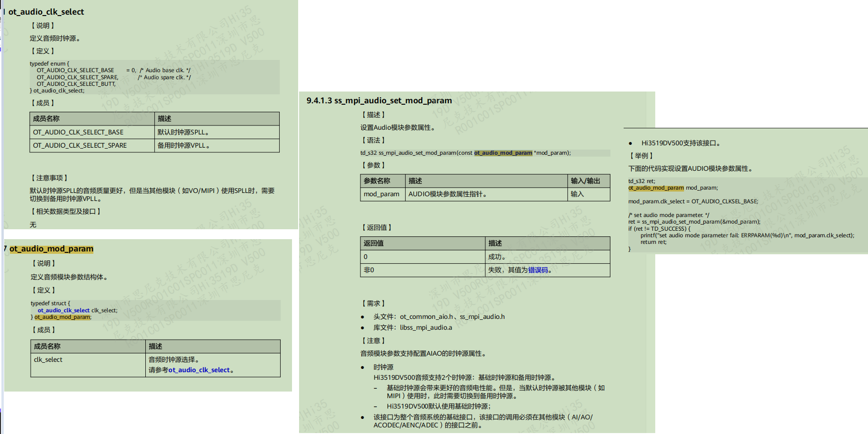Click the 【参数】 label
868x434 pixels.
pos(374,165)
